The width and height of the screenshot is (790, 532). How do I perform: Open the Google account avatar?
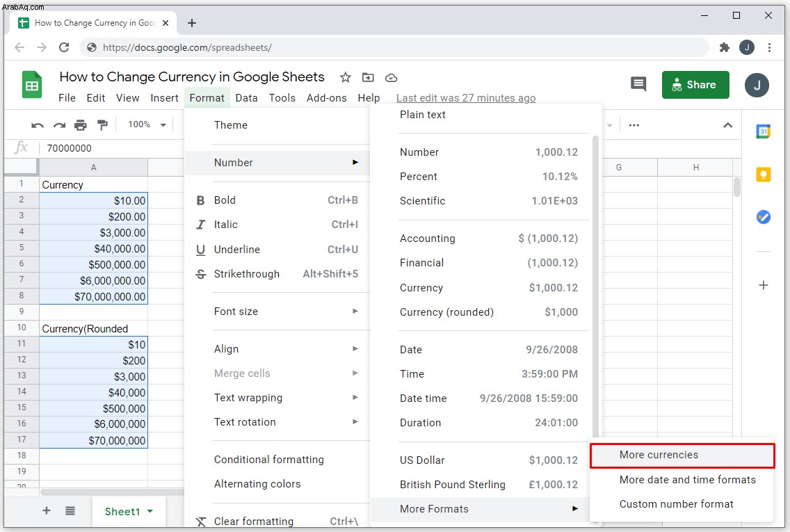[x=757, y=85]
